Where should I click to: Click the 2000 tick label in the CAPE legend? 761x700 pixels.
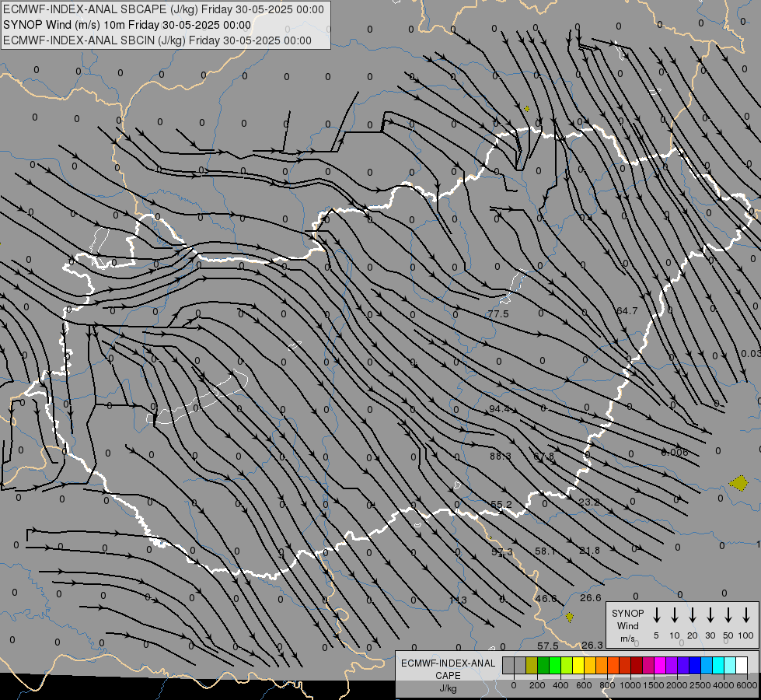(x=677, y=685)
